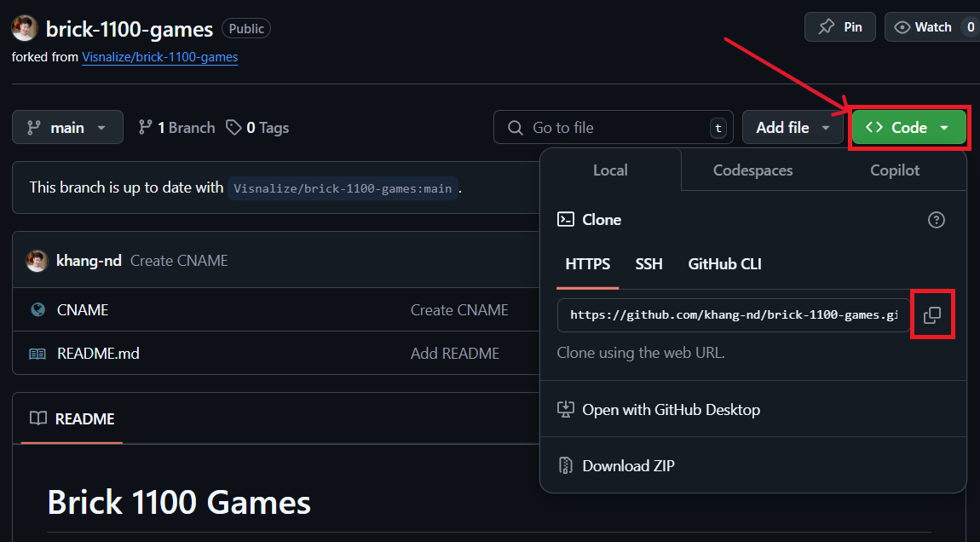
Task: Click the README.md file icon
Action: 37,354
